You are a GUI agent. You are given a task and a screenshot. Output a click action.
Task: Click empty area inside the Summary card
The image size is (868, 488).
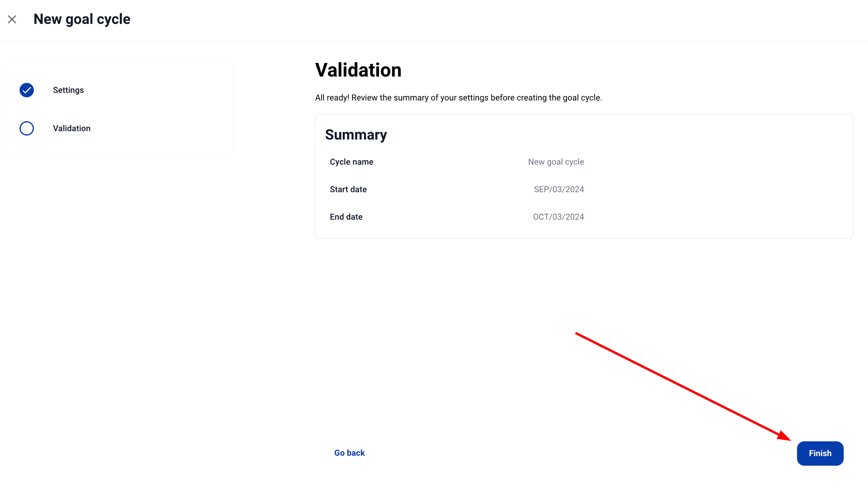[717, 187]
